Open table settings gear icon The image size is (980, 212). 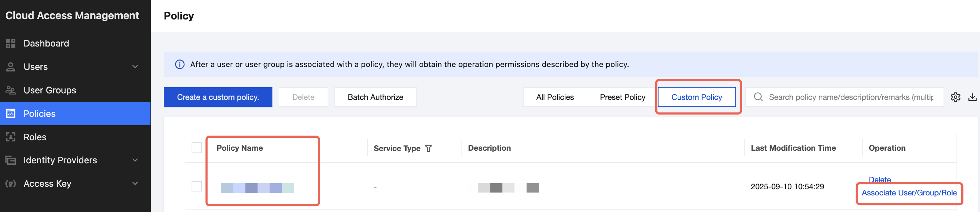pyautogui.click(x=955, y=97)
